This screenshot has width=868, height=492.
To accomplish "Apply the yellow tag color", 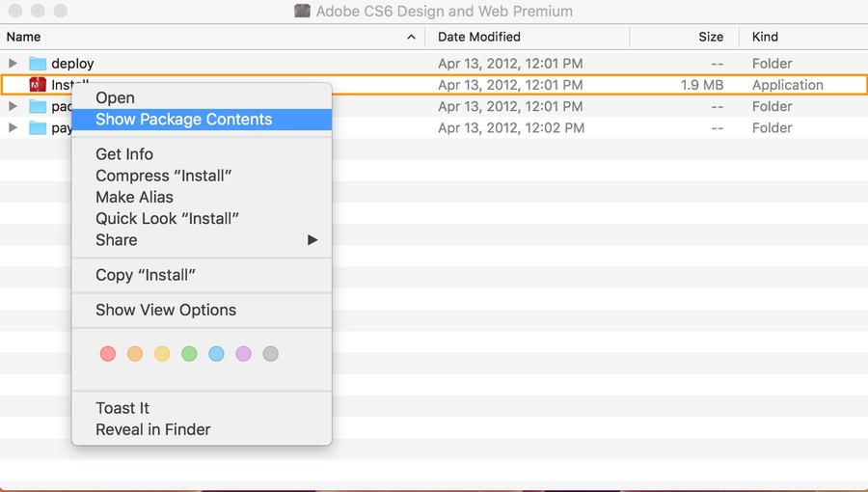I will [x=162, y=354].
